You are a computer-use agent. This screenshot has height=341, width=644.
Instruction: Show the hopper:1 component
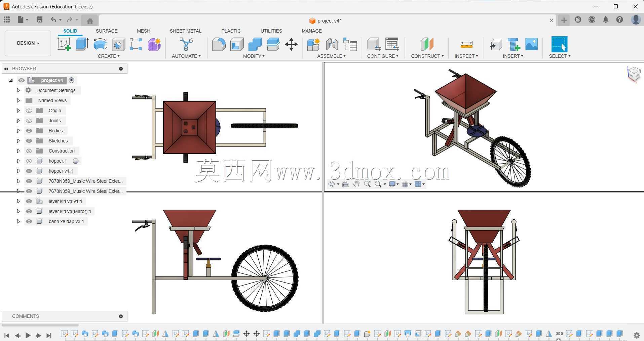(29, 161)
